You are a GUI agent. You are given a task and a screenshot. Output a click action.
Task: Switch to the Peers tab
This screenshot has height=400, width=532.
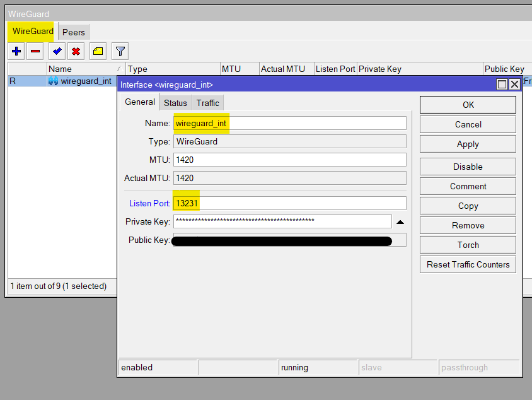click(73, 32)
